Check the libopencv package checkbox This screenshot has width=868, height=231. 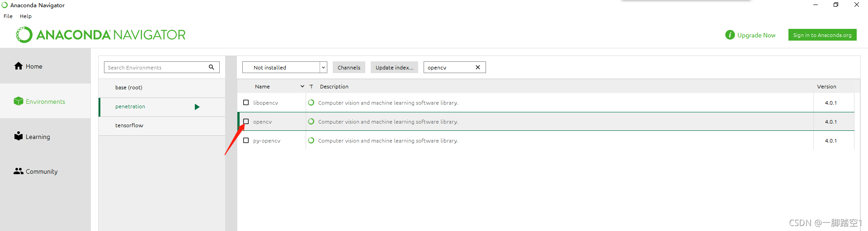tap(246, 102)
